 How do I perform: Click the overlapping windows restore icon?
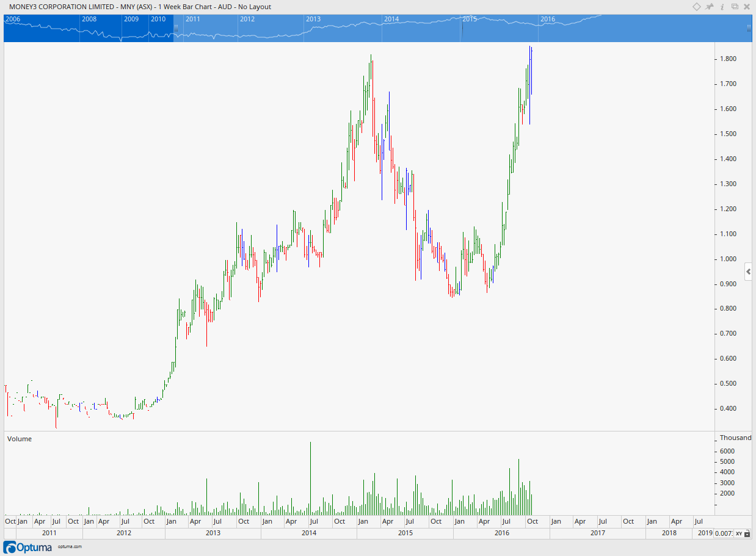(735, 7)
